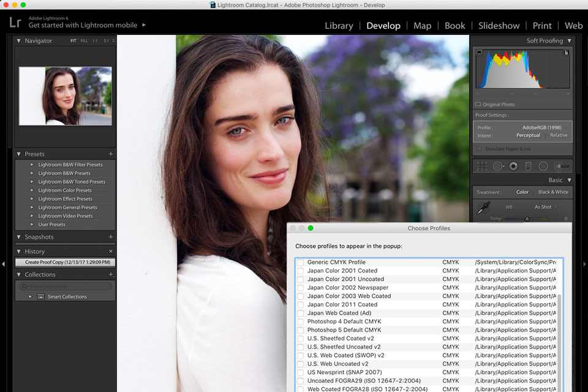Select the Crop Overlay tool icon
The width and height of the screenshot is (588, 392).
[482, 166]
